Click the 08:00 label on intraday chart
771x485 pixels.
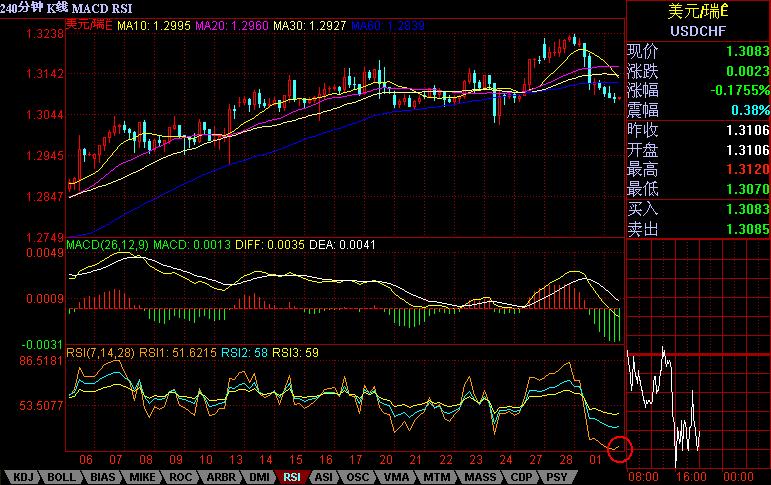[x=643, y=477]
